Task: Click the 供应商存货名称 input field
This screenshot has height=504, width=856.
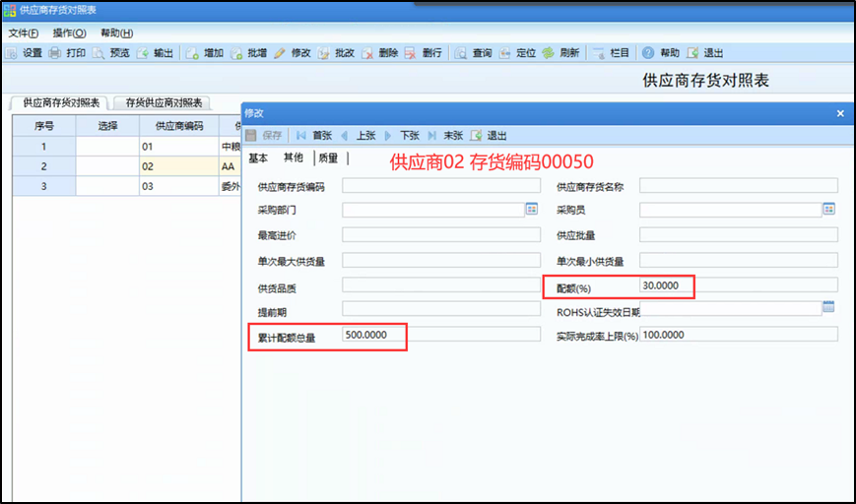Action: [x=739, y=185]
